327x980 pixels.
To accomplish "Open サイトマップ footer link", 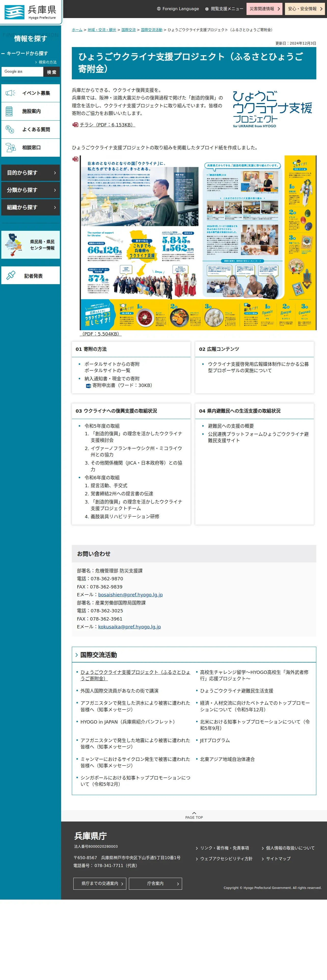I will pyautogui.click(x=278, y=859).
